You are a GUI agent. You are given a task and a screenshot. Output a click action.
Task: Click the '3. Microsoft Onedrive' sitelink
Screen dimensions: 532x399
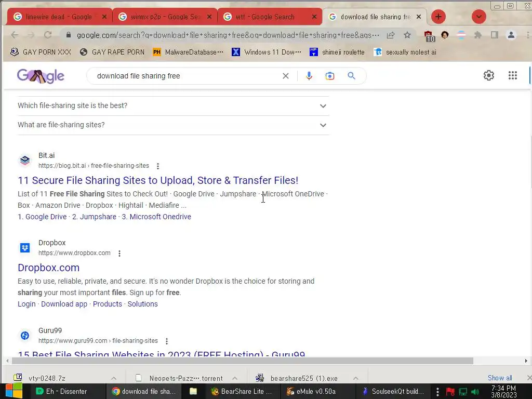tap(156, 217)
